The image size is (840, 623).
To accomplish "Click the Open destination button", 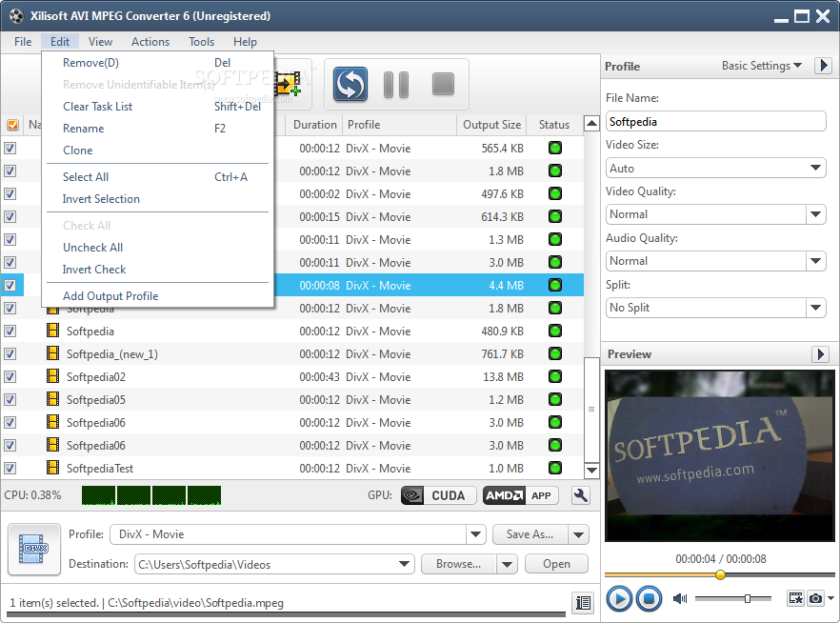I will click(x=556, y=564).
